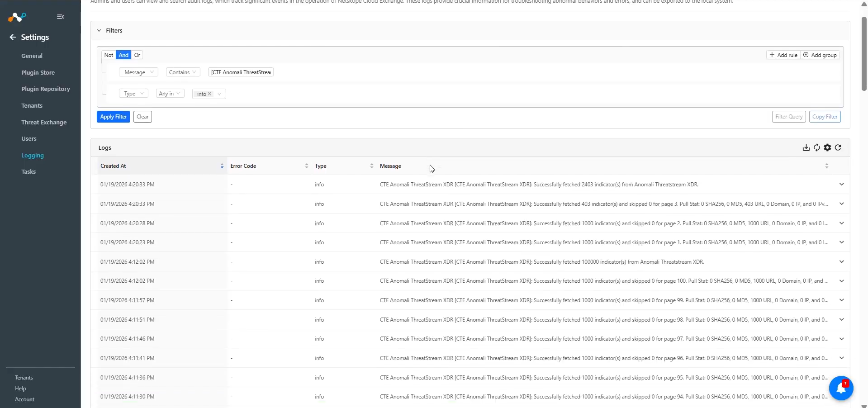Viewport: 868px width, 408px height.
Task: Edit the Message filter value field
Action: click(x=241, y=72)
